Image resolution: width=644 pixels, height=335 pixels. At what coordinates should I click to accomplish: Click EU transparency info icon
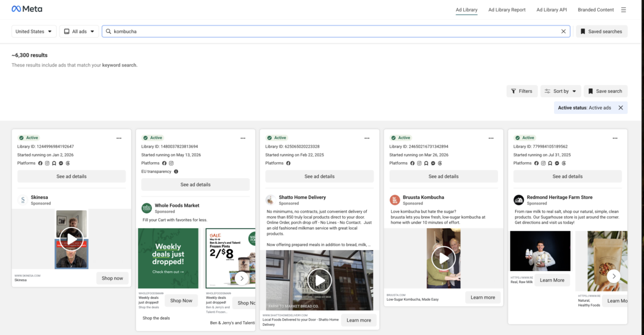point(176,172)
